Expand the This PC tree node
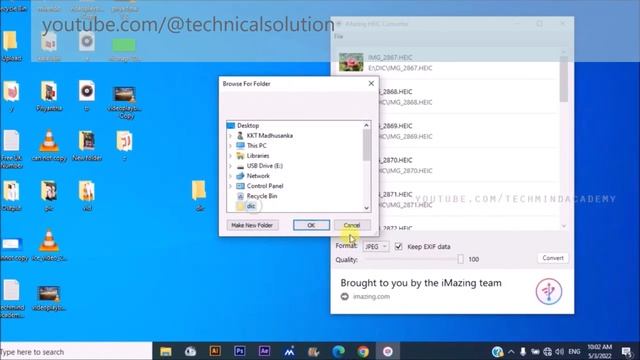This screenshot has height=360, width=640. click(231, 146)
